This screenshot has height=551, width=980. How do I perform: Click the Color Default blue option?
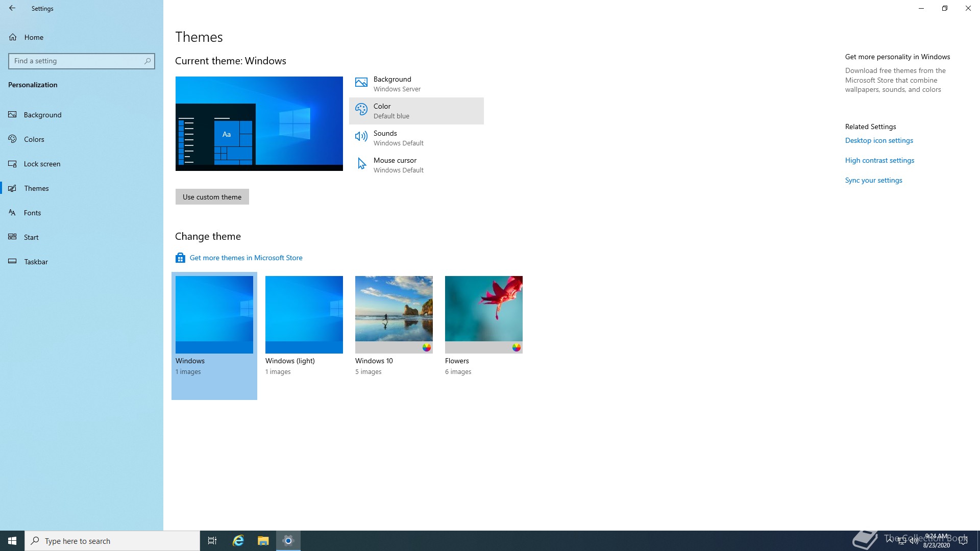416,111
